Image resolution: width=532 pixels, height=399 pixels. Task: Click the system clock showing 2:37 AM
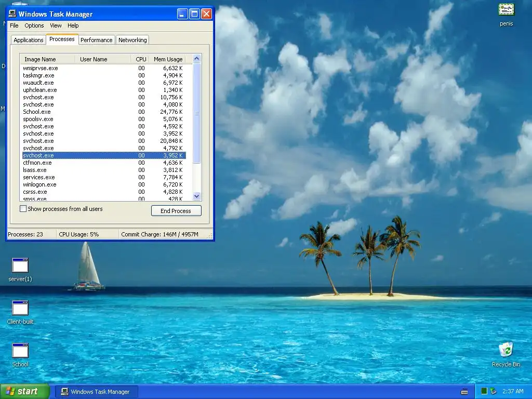pyautogui.click(x=513, y=392)
